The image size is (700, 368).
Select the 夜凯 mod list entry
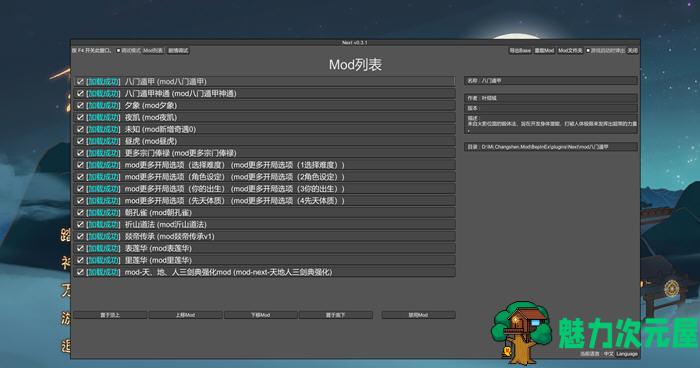coord(264,117)
